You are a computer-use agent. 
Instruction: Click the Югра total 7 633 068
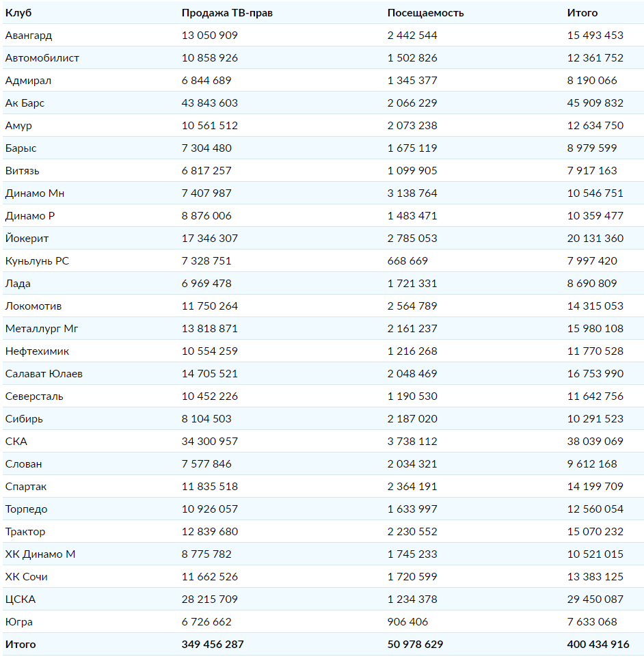[x=591, y=622]
